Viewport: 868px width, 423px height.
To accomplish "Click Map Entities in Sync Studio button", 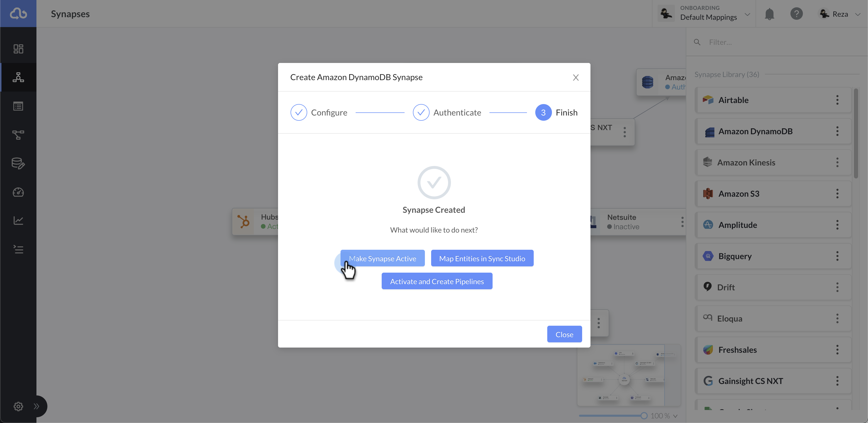I will click(x=482, y=258).
